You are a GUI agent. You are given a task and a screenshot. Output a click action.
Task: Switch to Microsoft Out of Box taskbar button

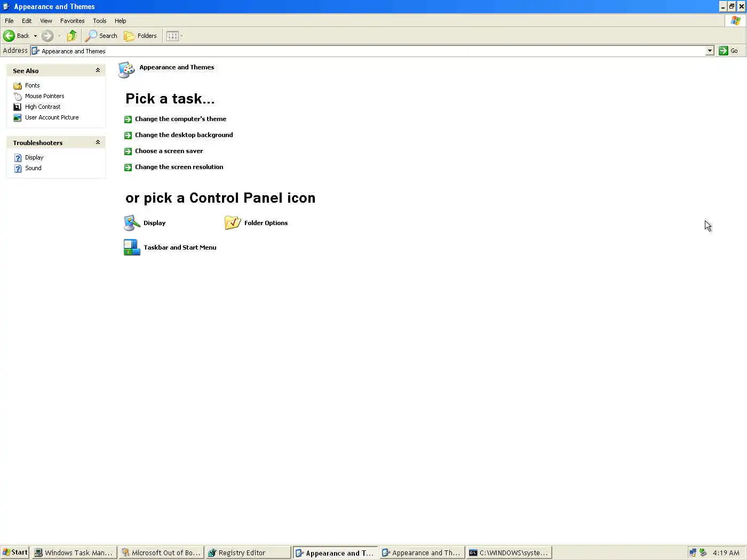click(x=161, y=553)
